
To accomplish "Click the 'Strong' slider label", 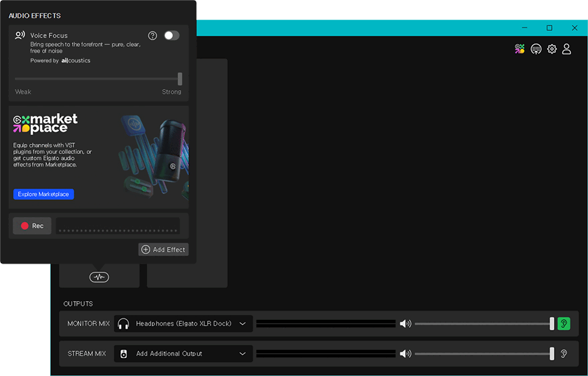I will click(x=171, y=92).
